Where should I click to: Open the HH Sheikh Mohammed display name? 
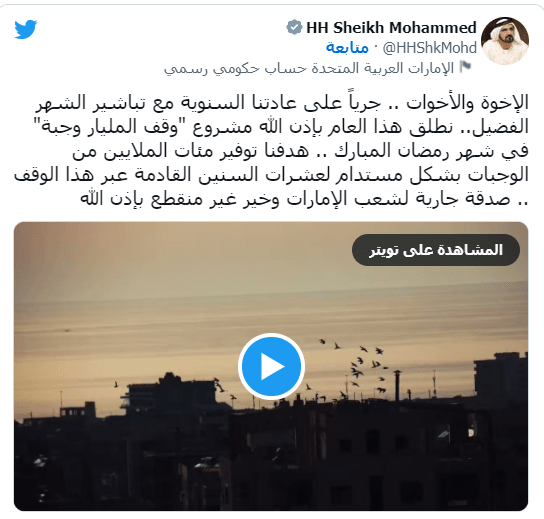391,28
